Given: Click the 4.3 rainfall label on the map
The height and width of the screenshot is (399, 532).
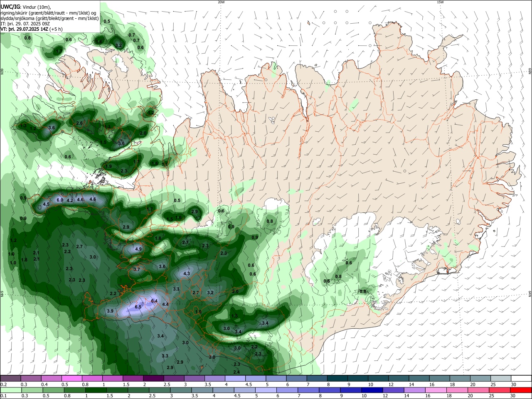Looking at the screenshot, I should point(187,273).
